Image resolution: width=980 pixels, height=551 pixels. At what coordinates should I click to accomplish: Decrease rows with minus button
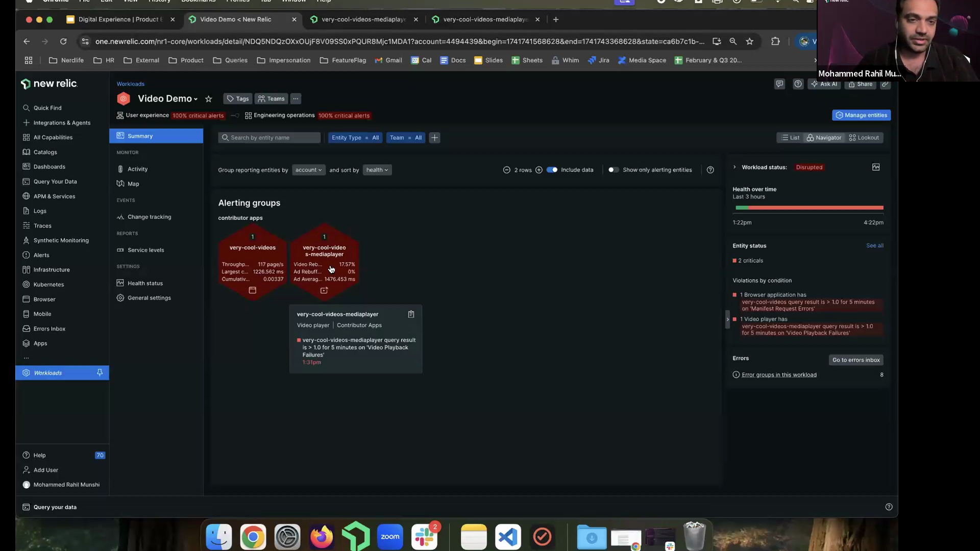click(506, 170)
